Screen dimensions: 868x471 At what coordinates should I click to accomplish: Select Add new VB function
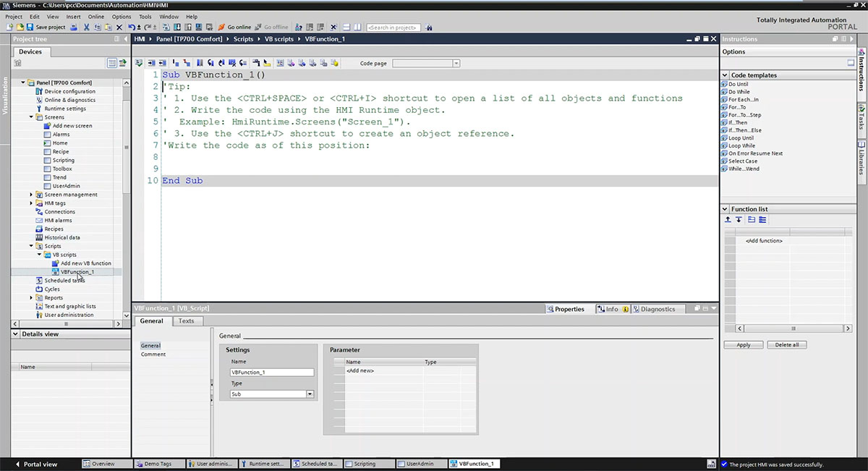click(81, 263)
